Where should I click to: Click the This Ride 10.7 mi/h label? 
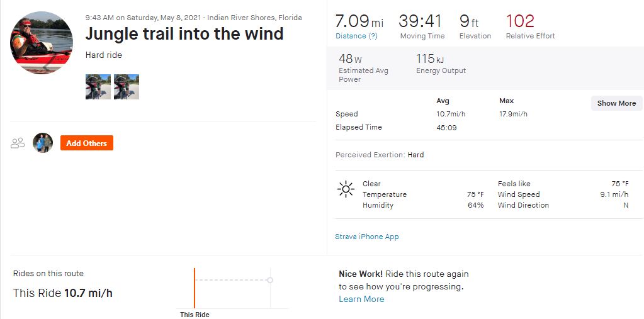click(x=63, y=293)
